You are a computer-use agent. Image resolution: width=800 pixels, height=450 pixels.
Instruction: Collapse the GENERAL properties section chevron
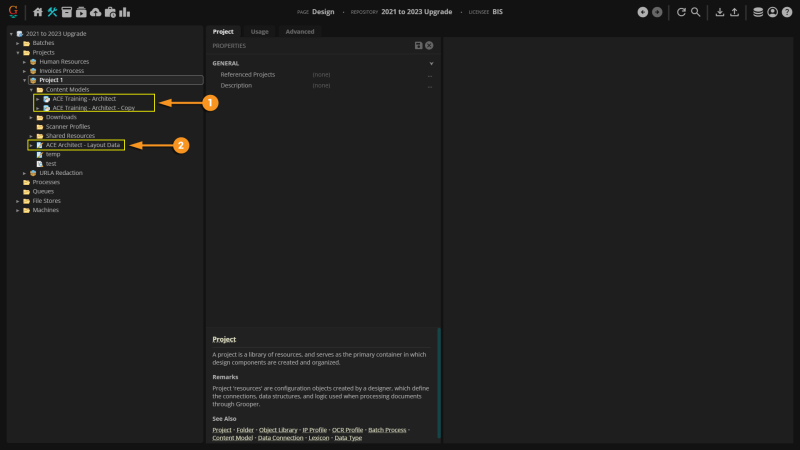point(431,63)
